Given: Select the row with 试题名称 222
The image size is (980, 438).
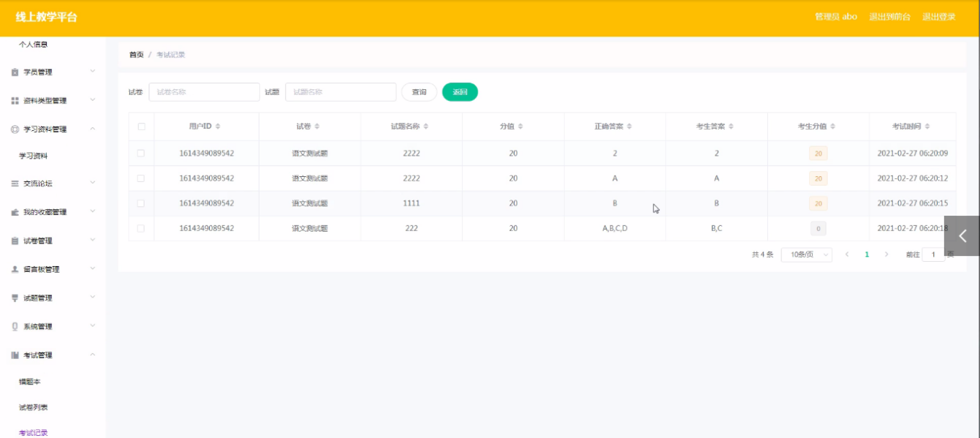Looking at the screenshot, I should (x=141, y=228).
